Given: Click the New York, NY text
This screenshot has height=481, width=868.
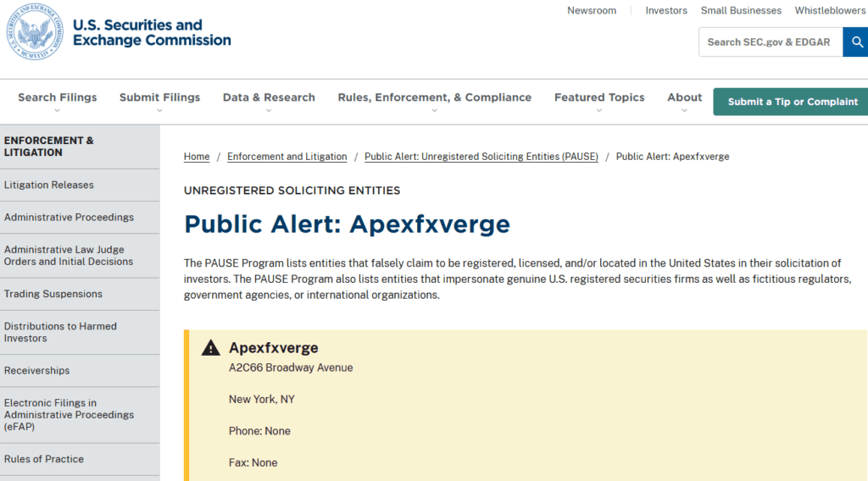Looking at the screenshot, I should pos(261,399).
